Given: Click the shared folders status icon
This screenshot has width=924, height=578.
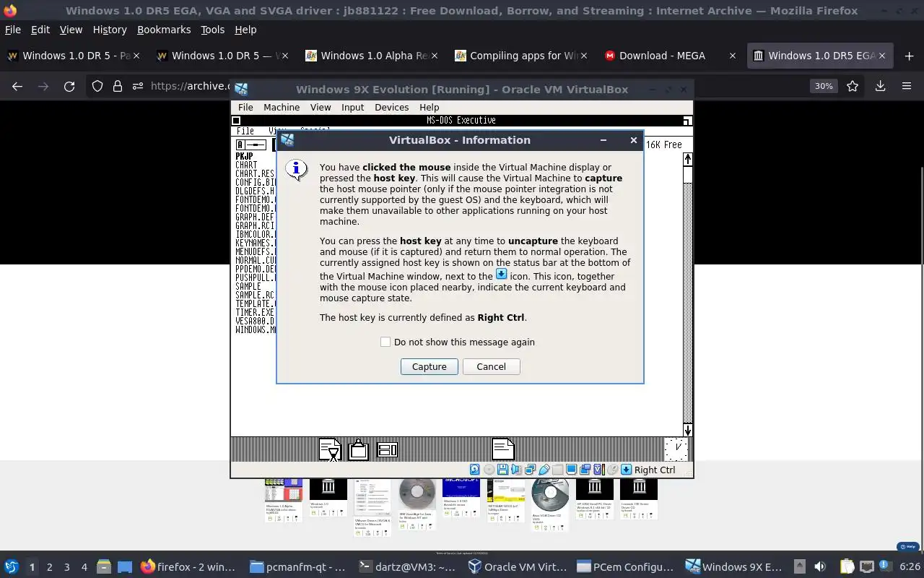Looking at the screenshot, I should tap(557, 470).
